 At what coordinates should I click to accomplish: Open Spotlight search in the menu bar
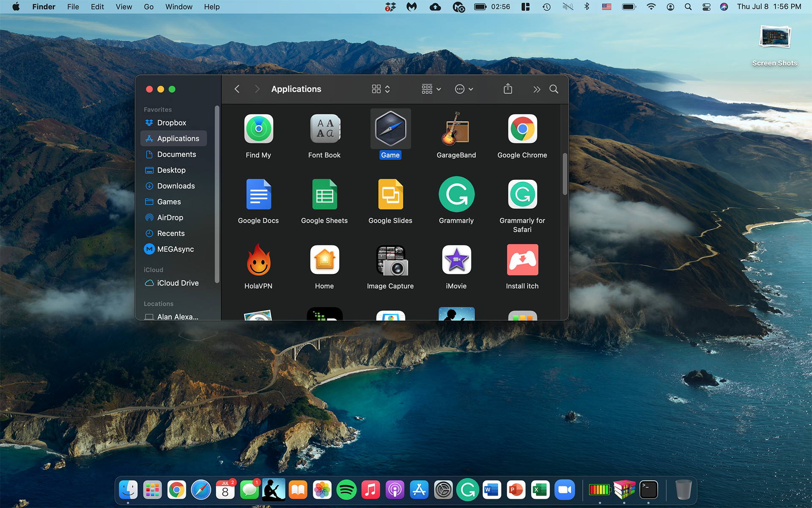coord(688,7)
